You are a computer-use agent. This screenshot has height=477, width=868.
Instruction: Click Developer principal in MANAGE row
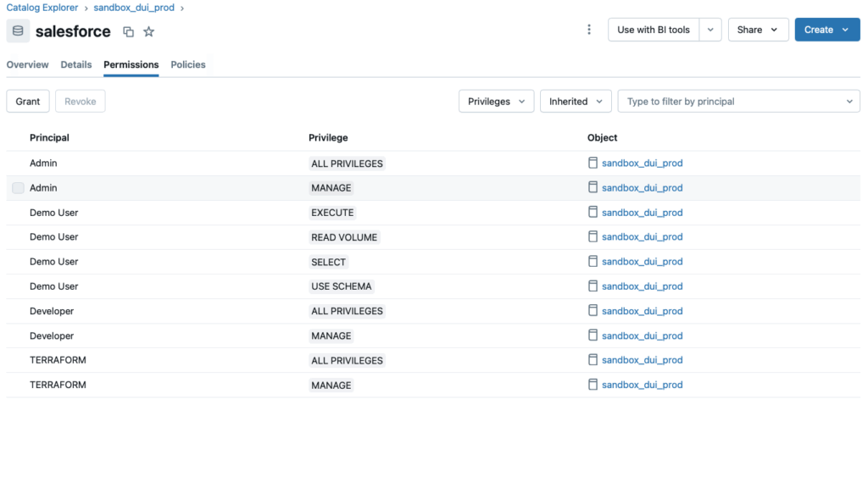click(x=52, y=336)
